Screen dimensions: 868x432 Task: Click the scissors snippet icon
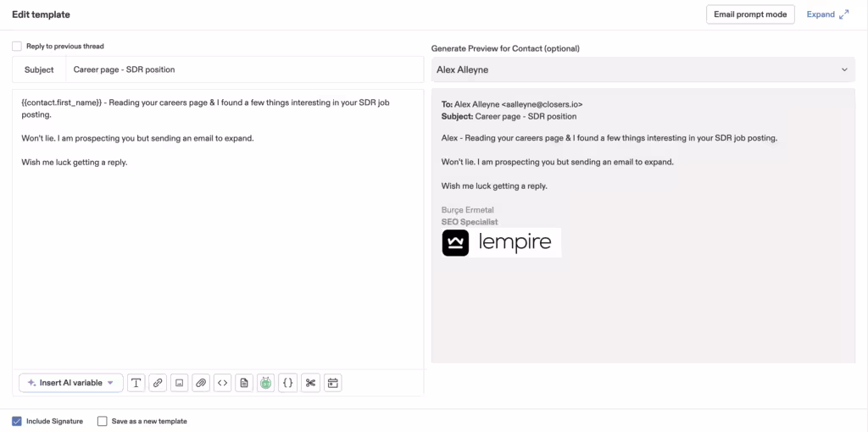tap(310, 383)
